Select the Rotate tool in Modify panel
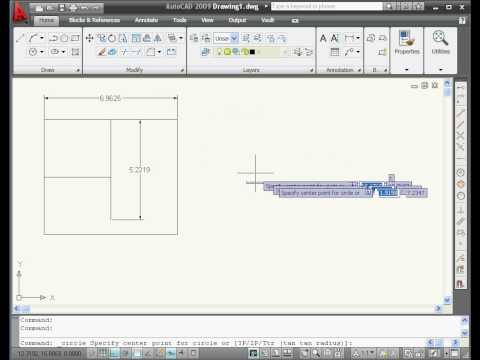This screenshot has width=480, height=360. [112, 38]
